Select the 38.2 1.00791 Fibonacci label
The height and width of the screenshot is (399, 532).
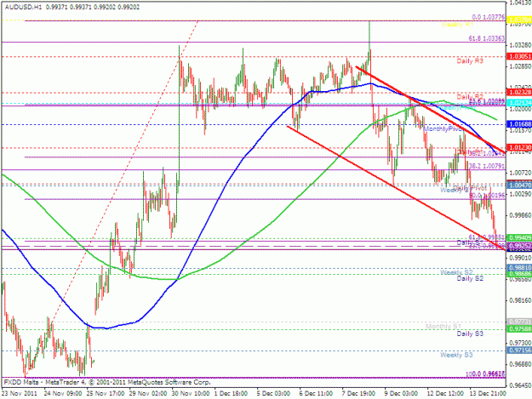pos(487,166)
